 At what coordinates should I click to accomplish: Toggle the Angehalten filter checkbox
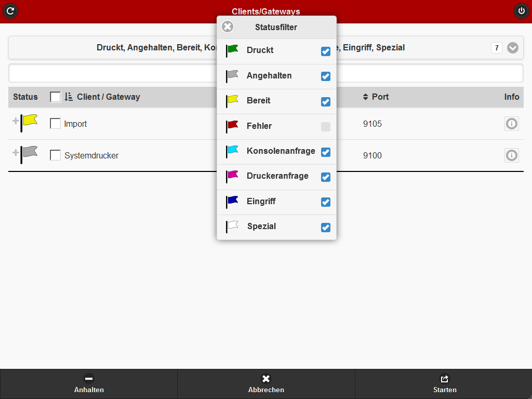(x=326, y=76)
